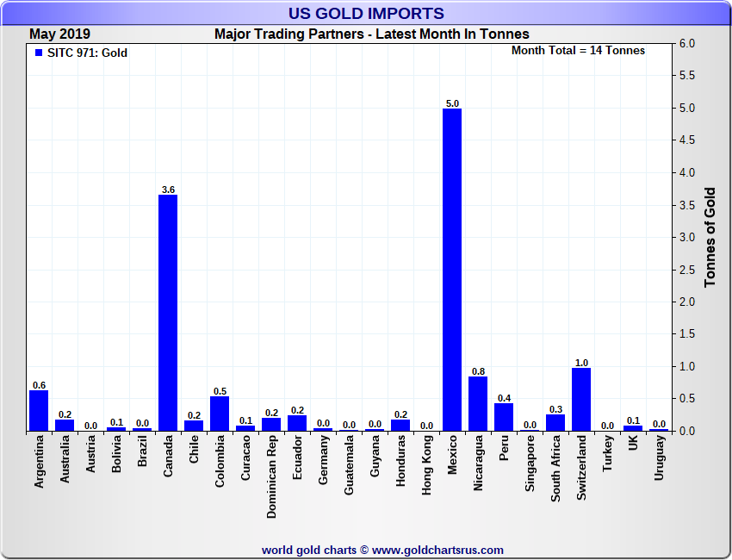Click the 5.0 value above Mexico bar
732x560 pixels.
coord(452,103)
